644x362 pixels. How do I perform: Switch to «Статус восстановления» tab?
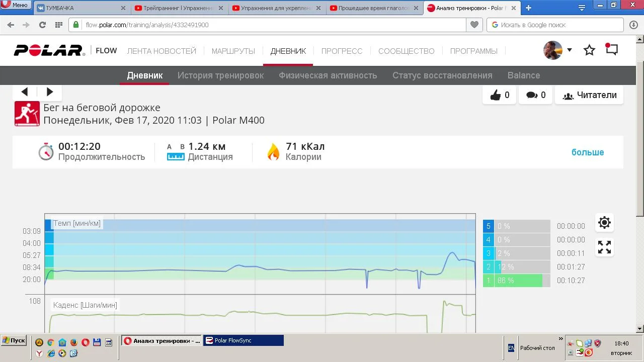pos(442,75)
